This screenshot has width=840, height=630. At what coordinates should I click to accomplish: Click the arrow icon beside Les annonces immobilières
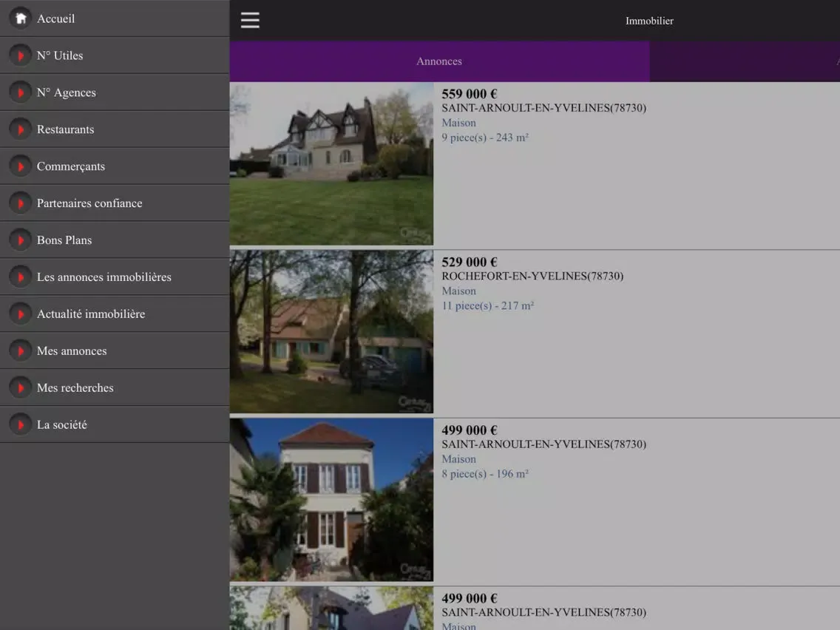(21, 277)
